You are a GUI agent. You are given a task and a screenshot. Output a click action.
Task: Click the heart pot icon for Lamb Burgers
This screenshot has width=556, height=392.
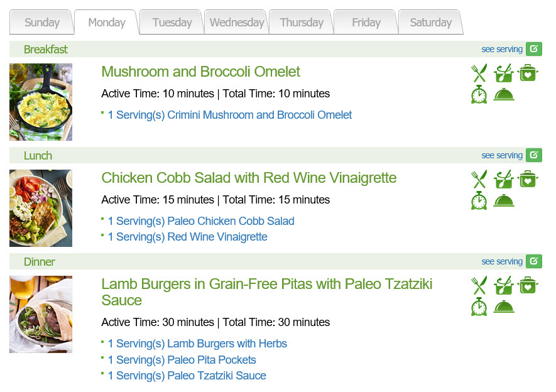[x=528, y=285]
